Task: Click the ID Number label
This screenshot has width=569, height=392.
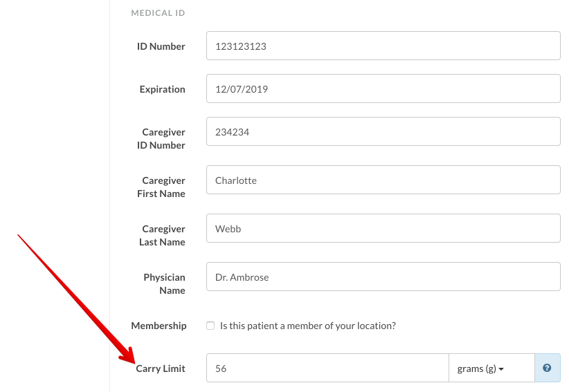Action: (161, 46)
